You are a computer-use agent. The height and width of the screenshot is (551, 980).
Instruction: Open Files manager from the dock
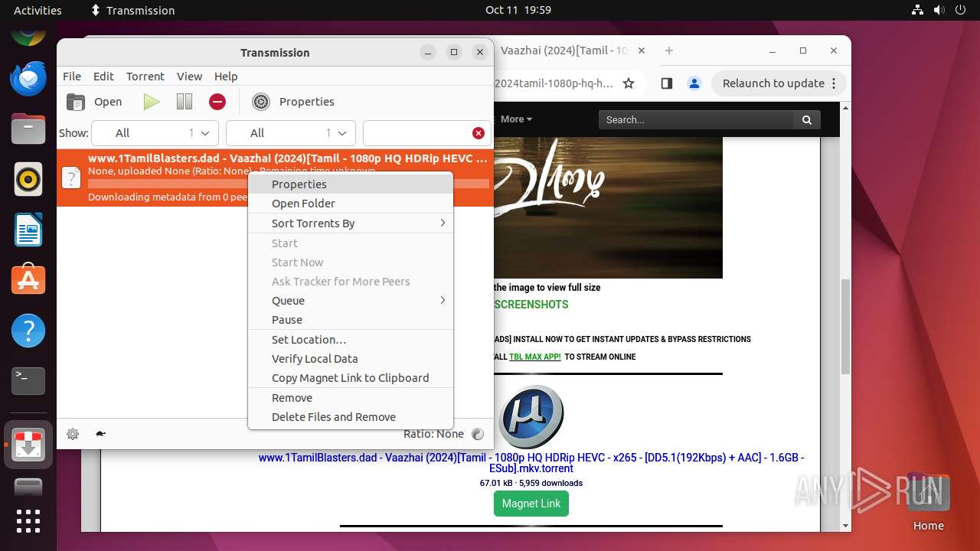coord(28,129)
